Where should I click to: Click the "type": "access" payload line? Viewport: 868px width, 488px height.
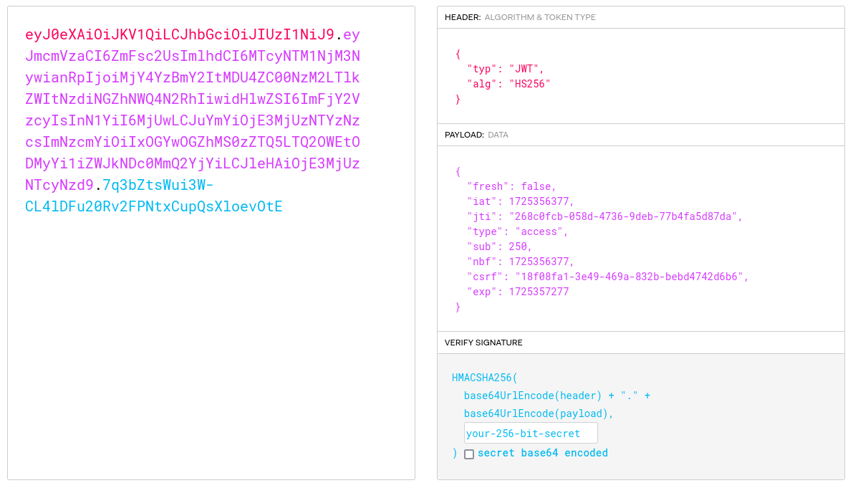coord(517,231)
